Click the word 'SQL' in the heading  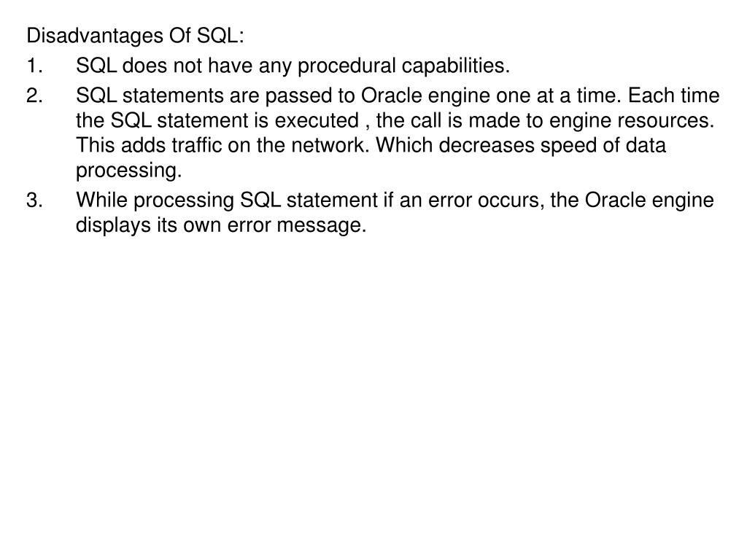click(217, 36)
